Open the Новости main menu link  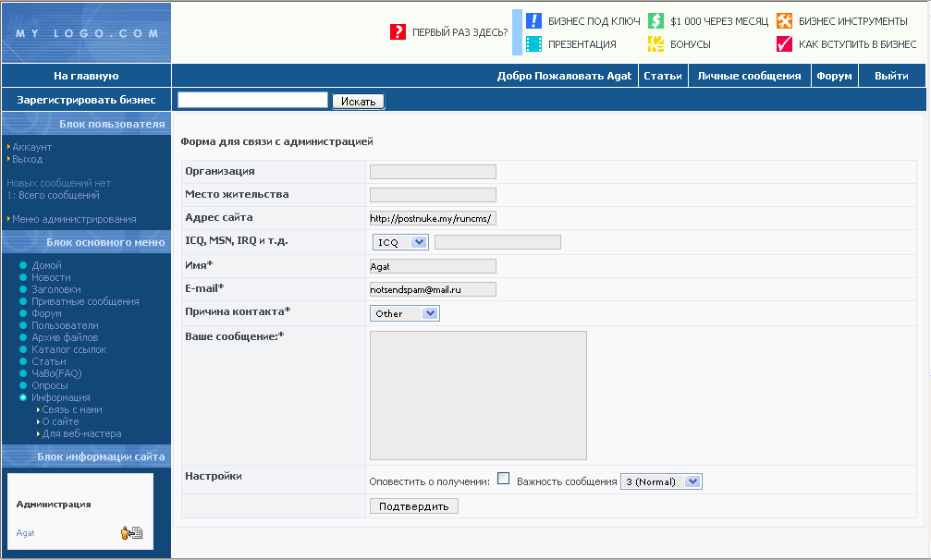(51, 277)
